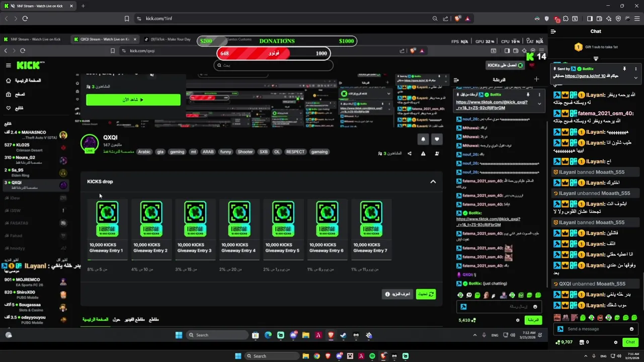Go back using the outer browser back arrow
Screen dimensions: 644x362
[6, 19]
